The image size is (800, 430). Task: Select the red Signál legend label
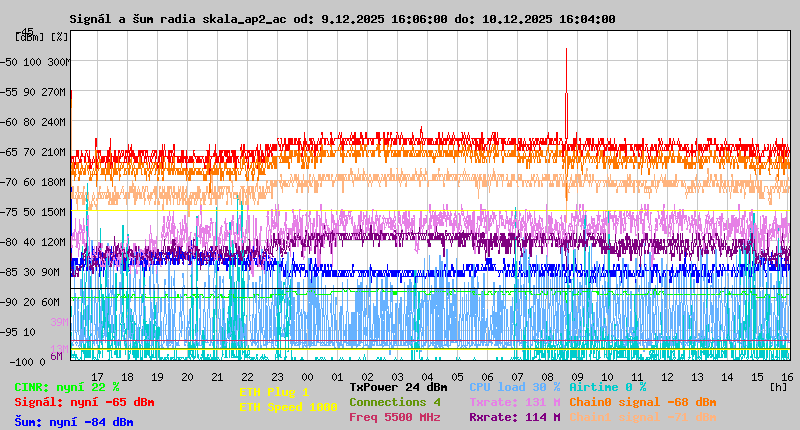tap(84, 402)
